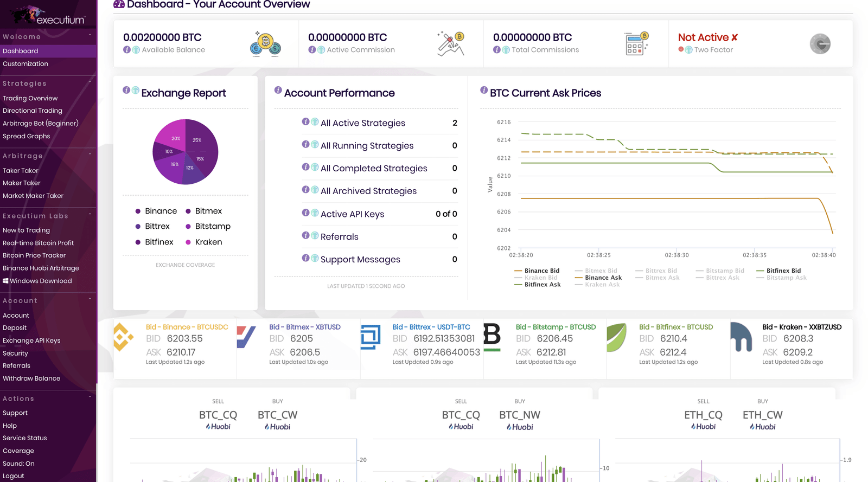The image size is (868, 482).
Task: Click the Bitmex logo icon
Action: tap(246, 337)
